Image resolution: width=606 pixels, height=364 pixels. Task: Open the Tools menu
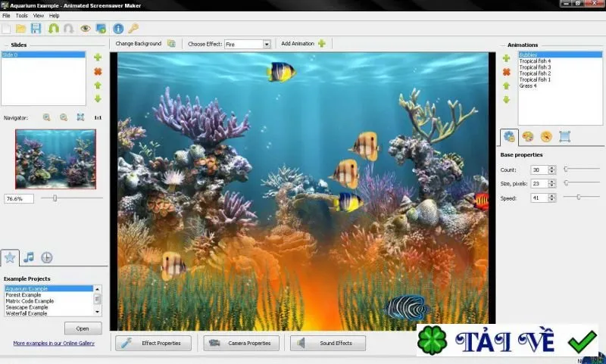click(22, 16)
